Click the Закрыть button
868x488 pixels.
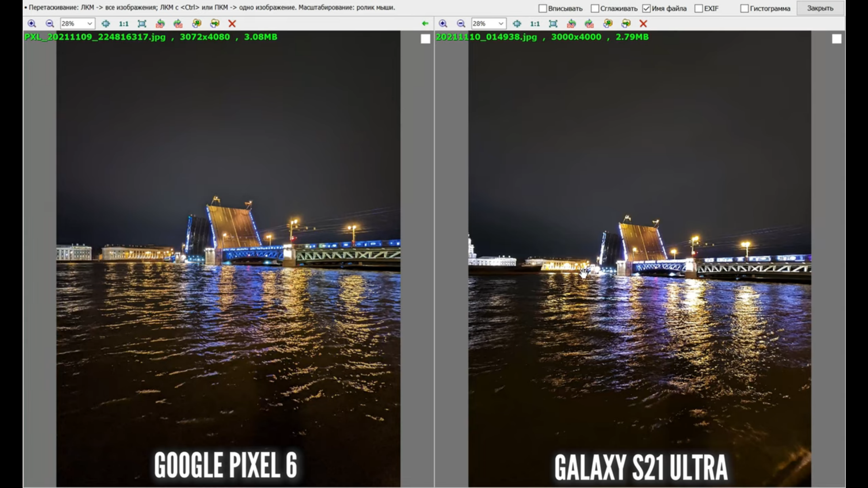click(820, 9)
